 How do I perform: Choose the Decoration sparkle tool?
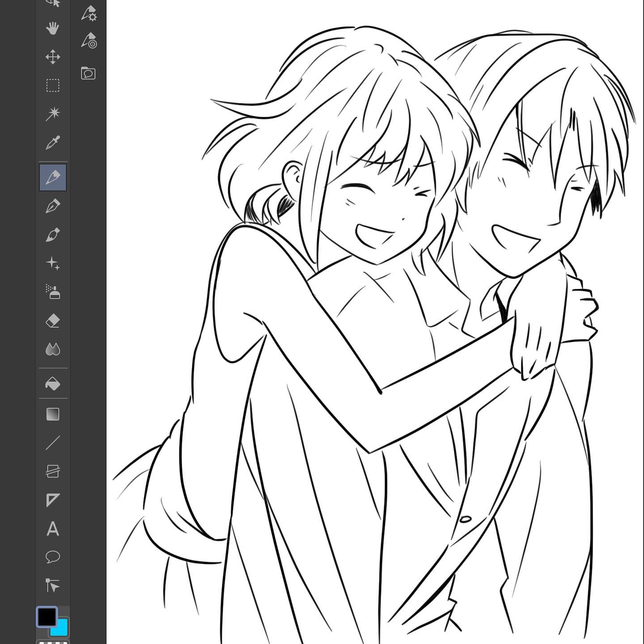point(53,263)
